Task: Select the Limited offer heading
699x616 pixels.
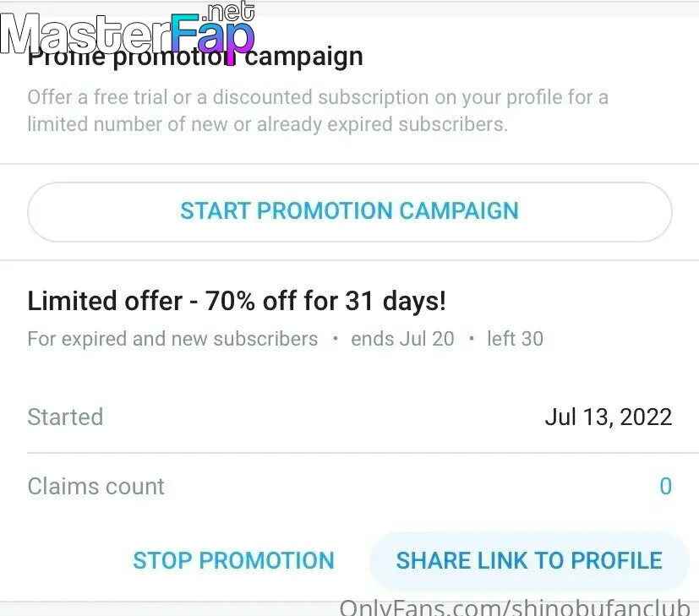Action: (237, 301)
